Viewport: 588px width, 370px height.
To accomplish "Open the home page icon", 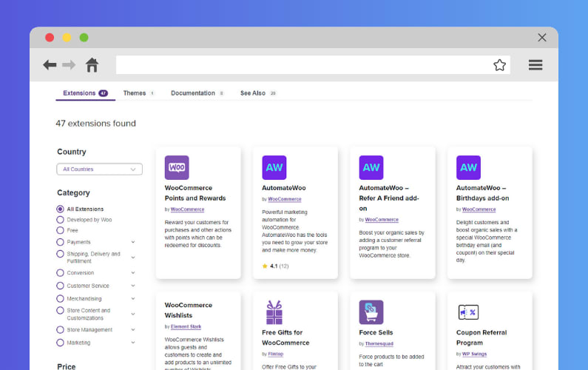I will point(92,64).
